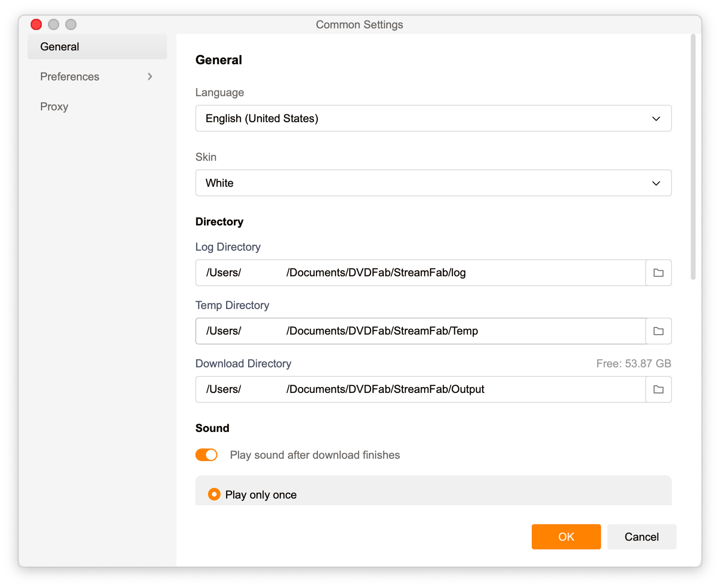Select the General sidebar item

pyautogui.click(x=97, y=47)
